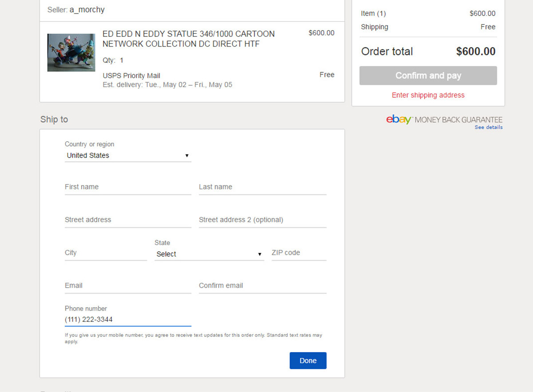Select the Confirm email field

tap(262, 285)
